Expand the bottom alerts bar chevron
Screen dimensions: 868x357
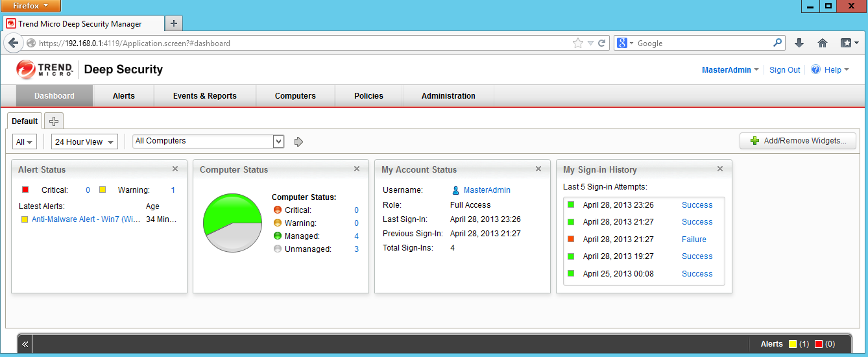(x=25, y=344)
